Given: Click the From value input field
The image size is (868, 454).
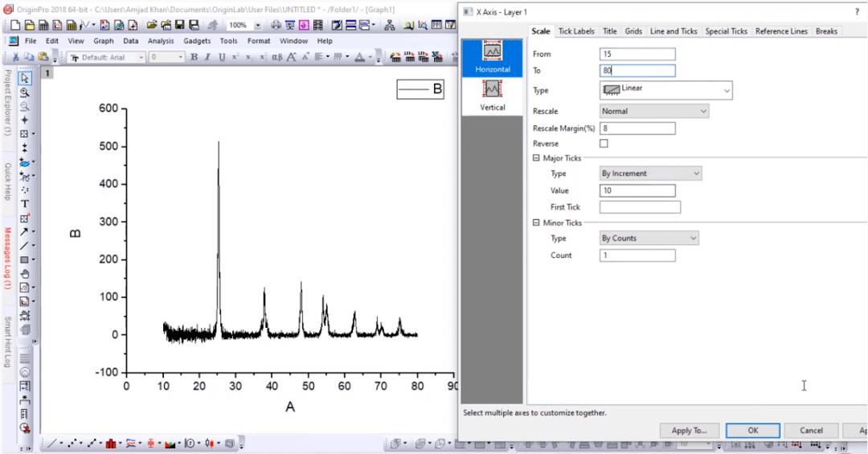Looking at the screenshot, I should pos(637,54).
